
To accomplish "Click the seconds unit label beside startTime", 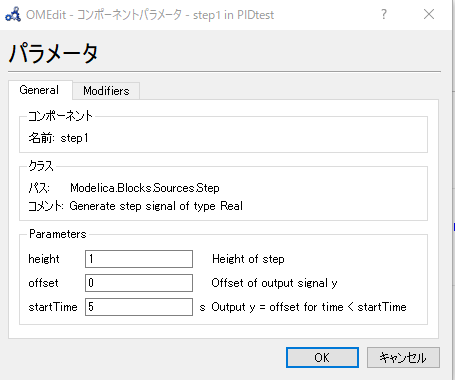I will point(202,307).
